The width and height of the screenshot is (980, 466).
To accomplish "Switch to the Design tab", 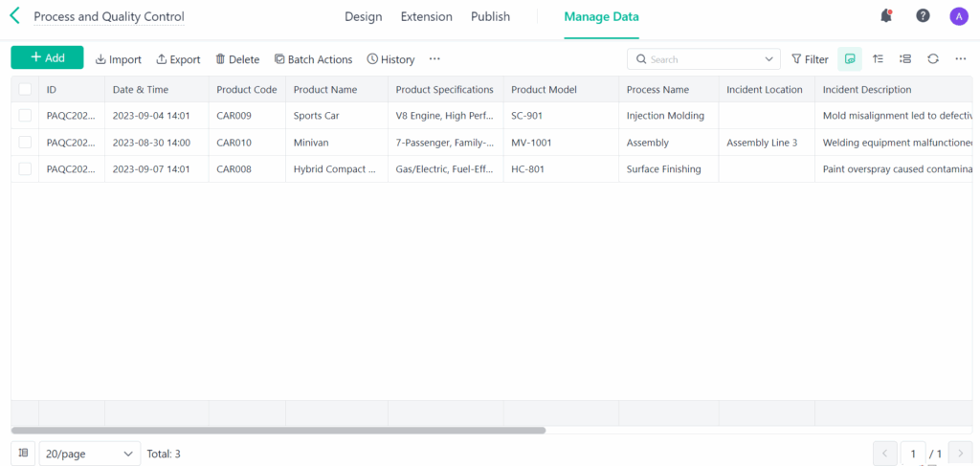I will coord(363,16).
